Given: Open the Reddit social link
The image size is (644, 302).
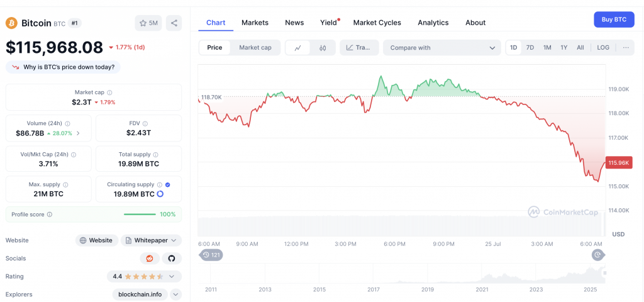Looking at the screenshot, I should pos(149,259).
